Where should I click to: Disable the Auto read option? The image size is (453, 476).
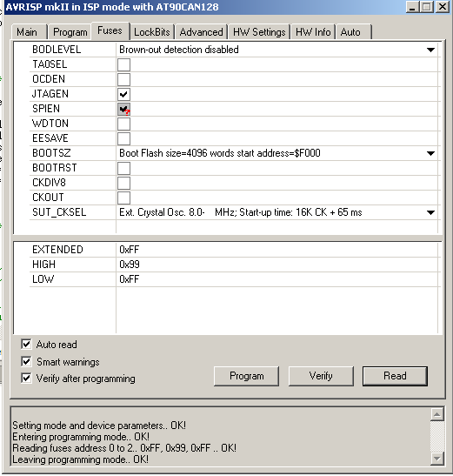pyautogui.click(x=26, y=345)
